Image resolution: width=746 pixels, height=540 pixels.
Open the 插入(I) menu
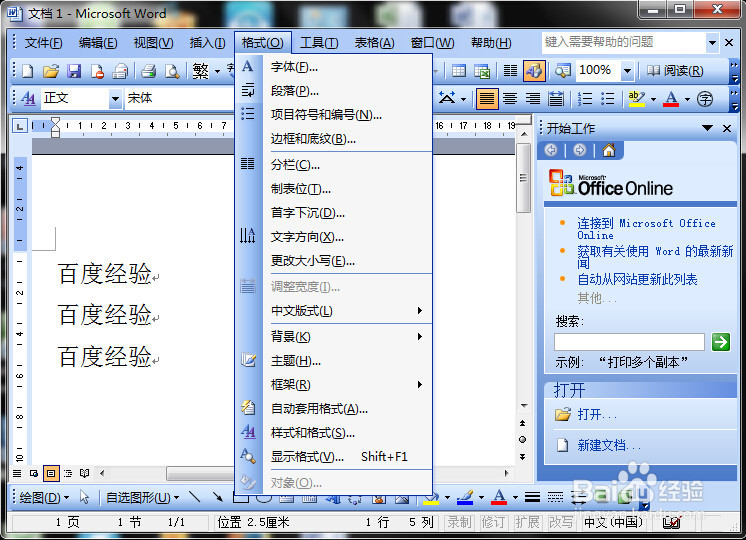point(207,43)
